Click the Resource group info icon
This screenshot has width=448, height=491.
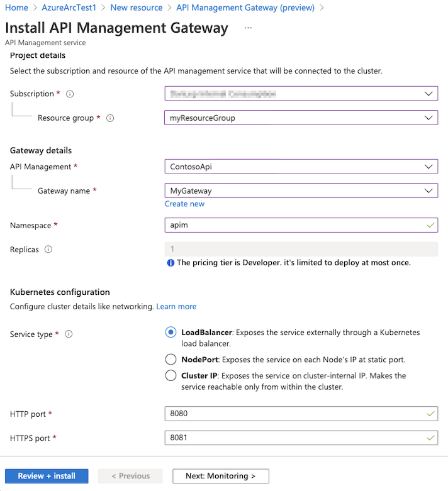[110, 118]
